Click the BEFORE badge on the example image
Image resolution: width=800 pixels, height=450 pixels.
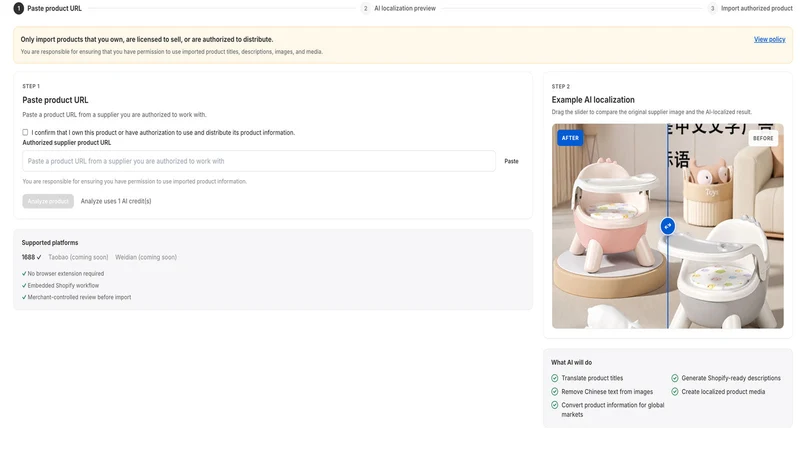tap(763, 138)
